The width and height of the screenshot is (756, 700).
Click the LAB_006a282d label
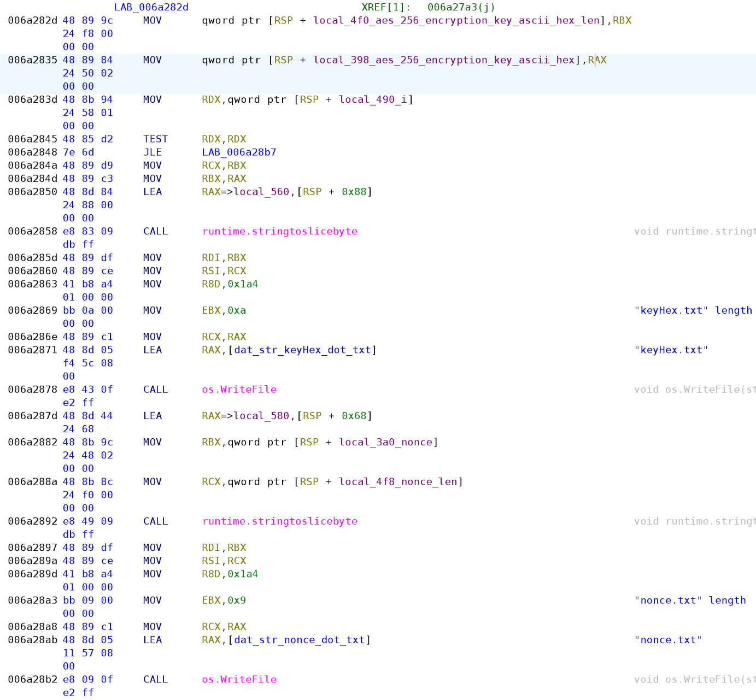[x=151, y=7]
